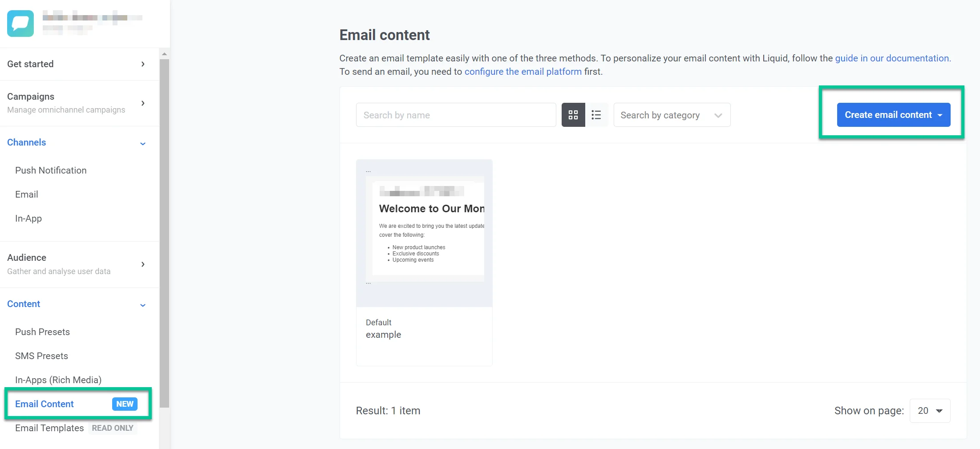The image size is (980, 449).
Task: Switch to the list view icon
Action: 597,115
